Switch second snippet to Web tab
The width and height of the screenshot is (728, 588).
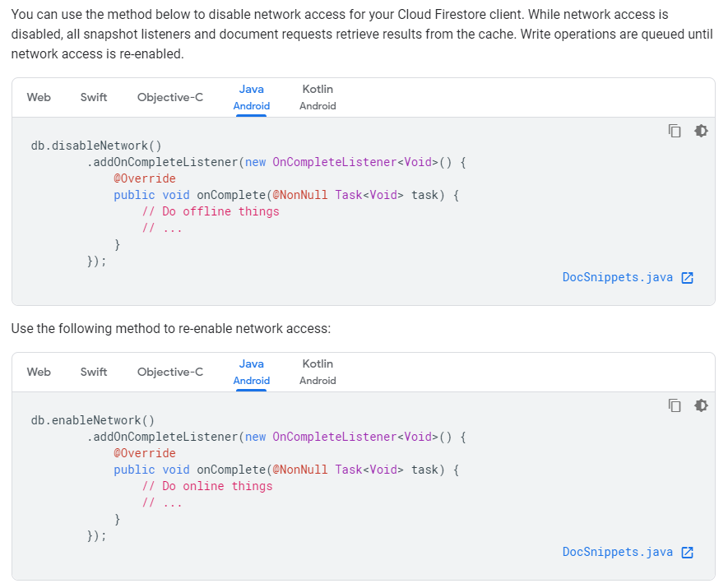(39, 373)
